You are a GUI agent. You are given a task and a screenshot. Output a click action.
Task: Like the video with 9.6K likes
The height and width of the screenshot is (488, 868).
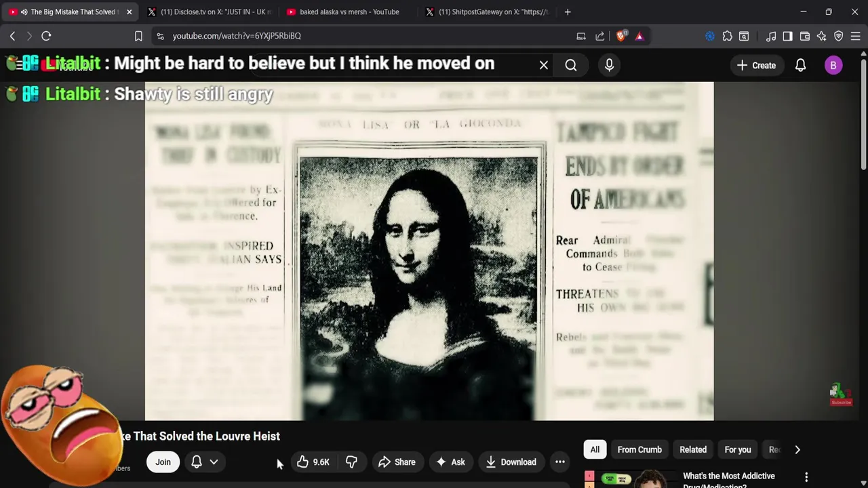313,462
